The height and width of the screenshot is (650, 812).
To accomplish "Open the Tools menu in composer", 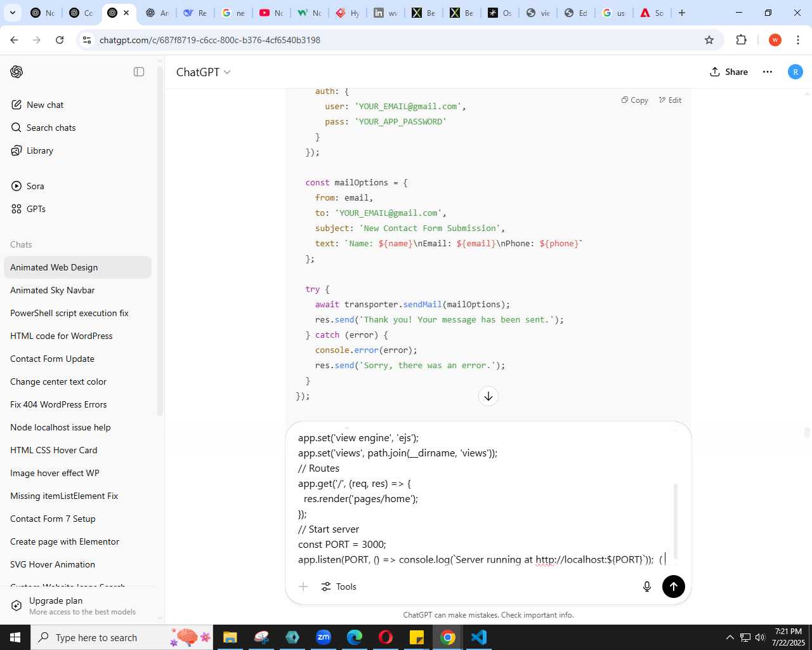I will tap(339, 587).
